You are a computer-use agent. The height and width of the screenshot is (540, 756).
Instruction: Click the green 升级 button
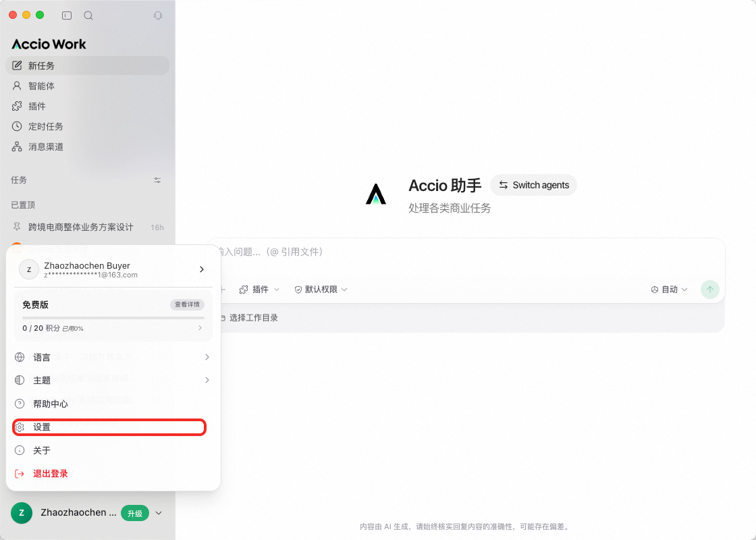pos(134,514)
